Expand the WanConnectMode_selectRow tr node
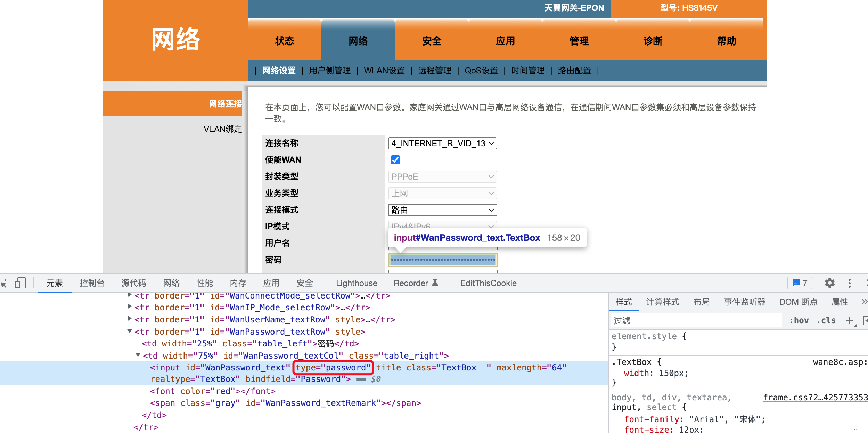Image resolution: width=868 pixels, height=433 pixels. (130, 295)
